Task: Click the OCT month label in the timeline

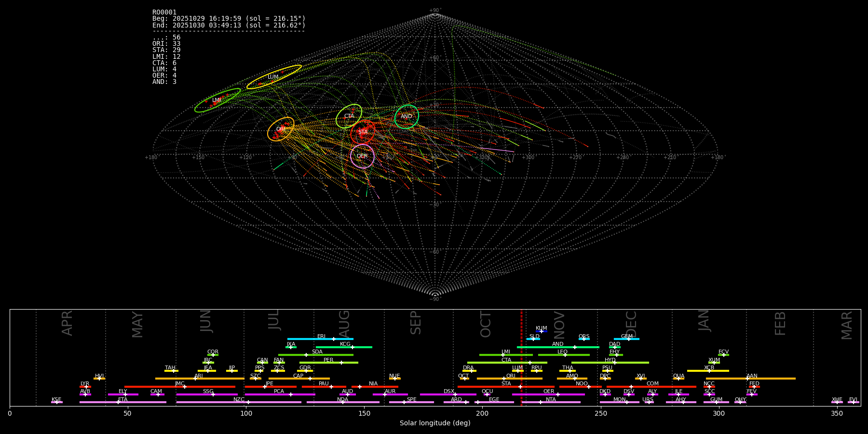Action: coord(486,324)
